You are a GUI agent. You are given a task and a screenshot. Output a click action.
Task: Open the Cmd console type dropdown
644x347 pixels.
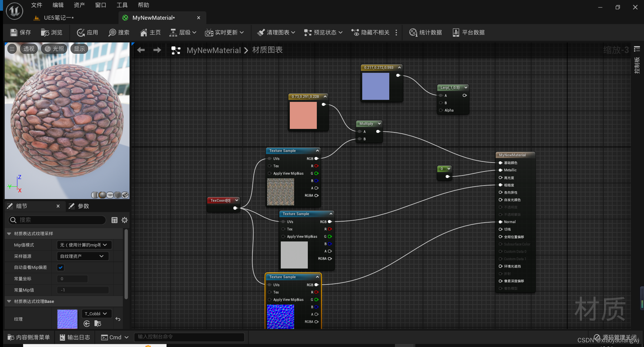click(x=115, y=337)
